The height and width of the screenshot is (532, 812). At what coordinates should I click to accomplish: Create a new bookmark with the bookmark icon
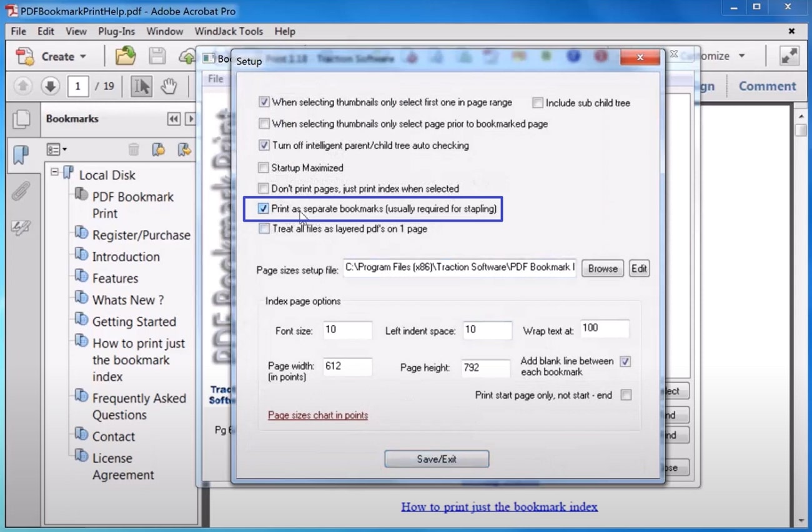click(158, 149)
